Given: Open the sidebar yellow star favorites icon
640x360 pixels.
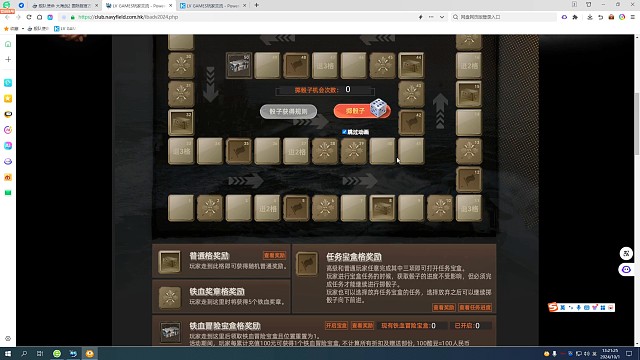Looking at the screenshot, I should (x=8, y=99).
